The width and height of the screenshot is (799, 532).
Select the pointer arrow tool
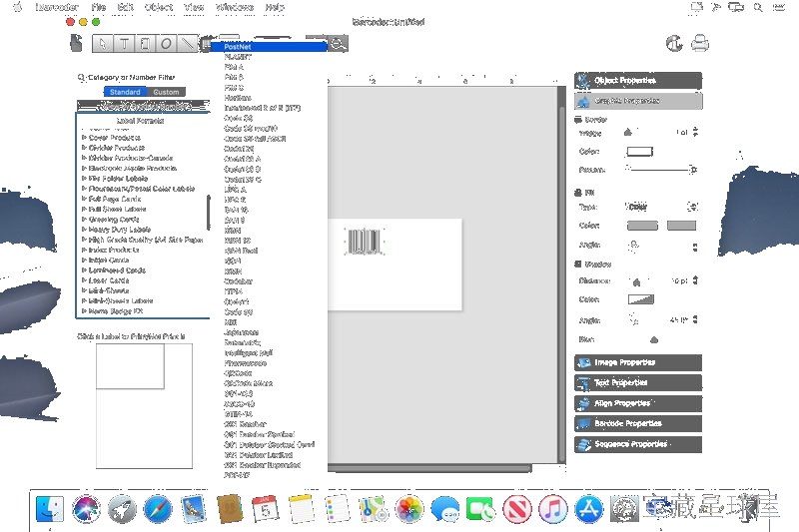pos(103,44)
